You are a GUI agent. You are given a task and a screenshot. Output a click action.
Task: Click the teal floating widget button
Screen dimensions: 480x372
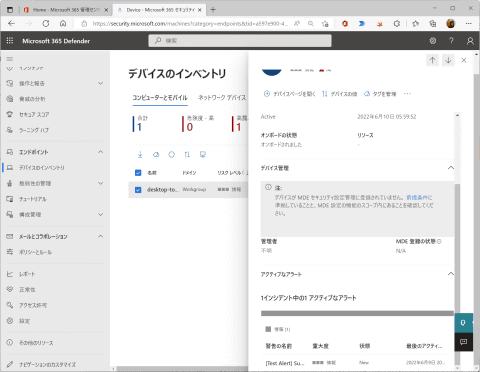click(x=463, y=323)
